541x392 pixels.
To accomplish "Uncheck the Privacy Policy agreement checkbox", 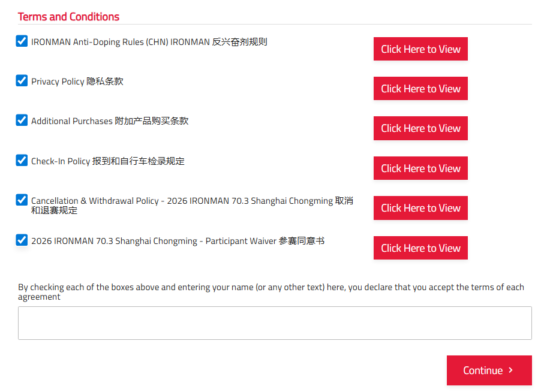I will pyautogui.click(x=22, y=80).
